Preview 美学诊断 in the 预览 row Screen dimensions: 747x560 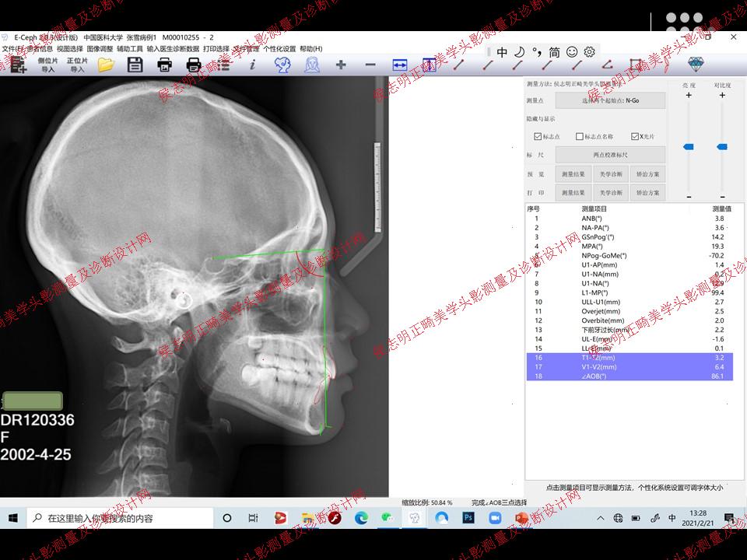click(x=611, y=174)
